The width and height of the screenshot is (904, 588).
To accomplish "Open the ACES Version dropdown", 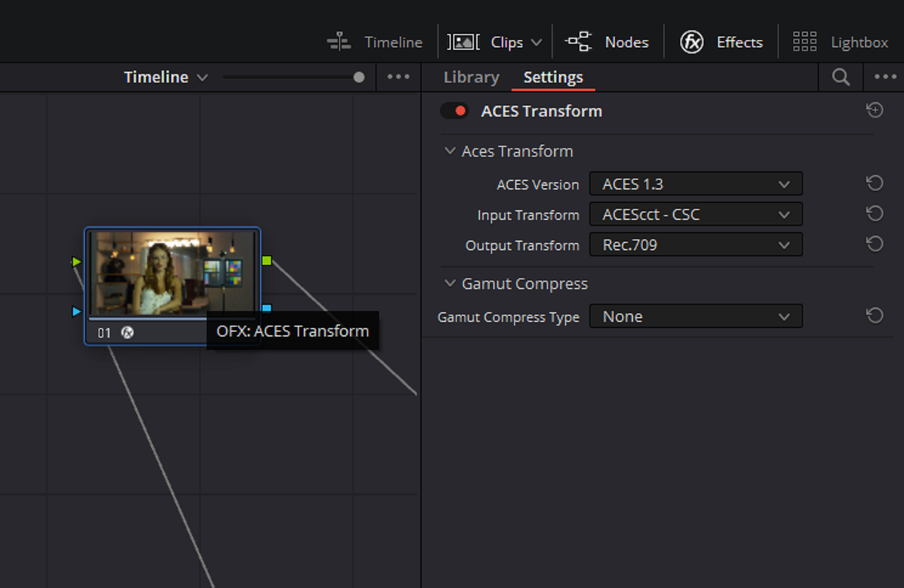I will click(x=695, y=184).
